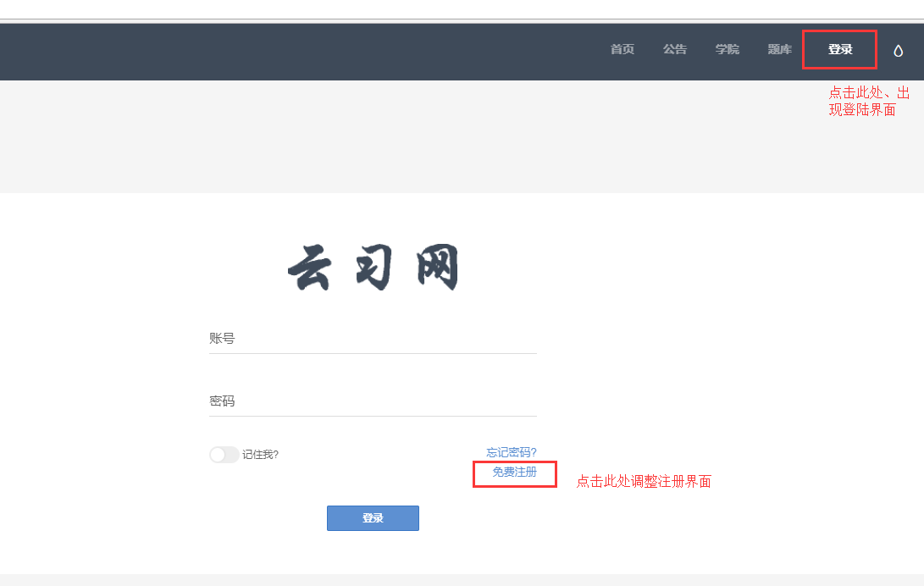This screenshot has width=924, height=586.
Task: Click the 忘记密码? link
Action: pos(511,452)
